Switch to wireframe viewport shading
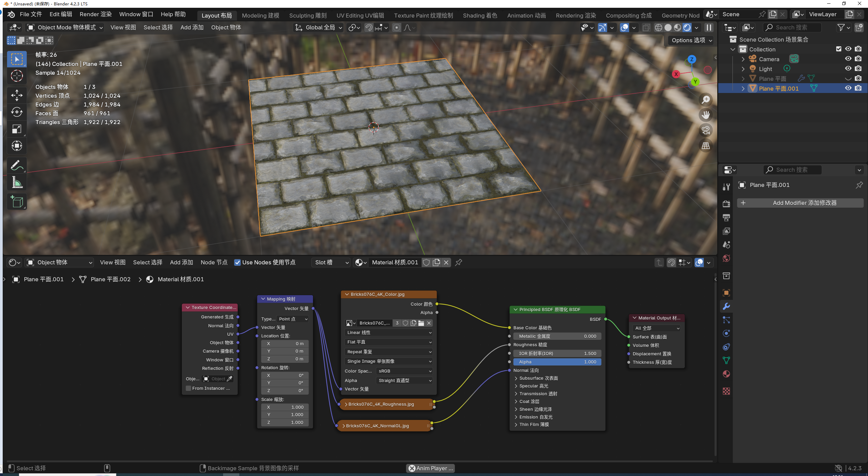This screenshot has height=476, width=868. tap(658, 27)
